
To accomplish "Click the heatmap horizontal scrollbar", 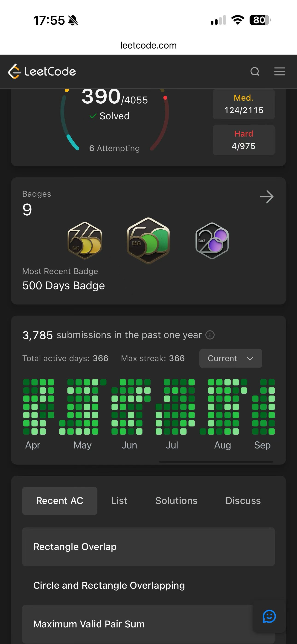I will tap(216, 462).
